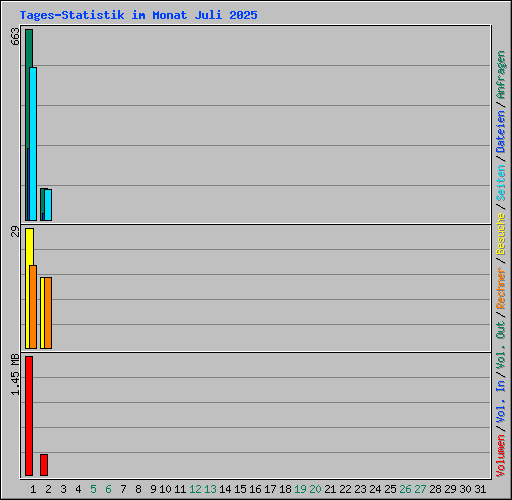Click the 663 axis maximum label
This screenshot has width=512, height=500.
point(15,36)
